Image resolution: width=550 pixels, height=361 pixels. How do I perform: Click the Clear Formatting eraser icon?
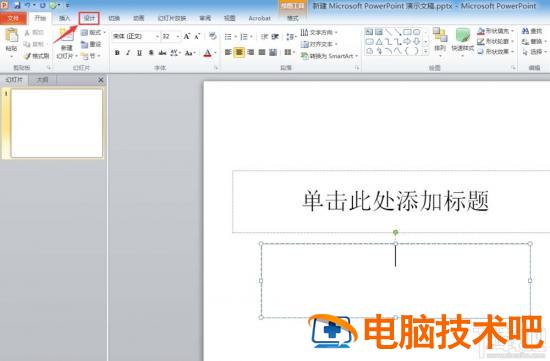(x=213, y=36)
